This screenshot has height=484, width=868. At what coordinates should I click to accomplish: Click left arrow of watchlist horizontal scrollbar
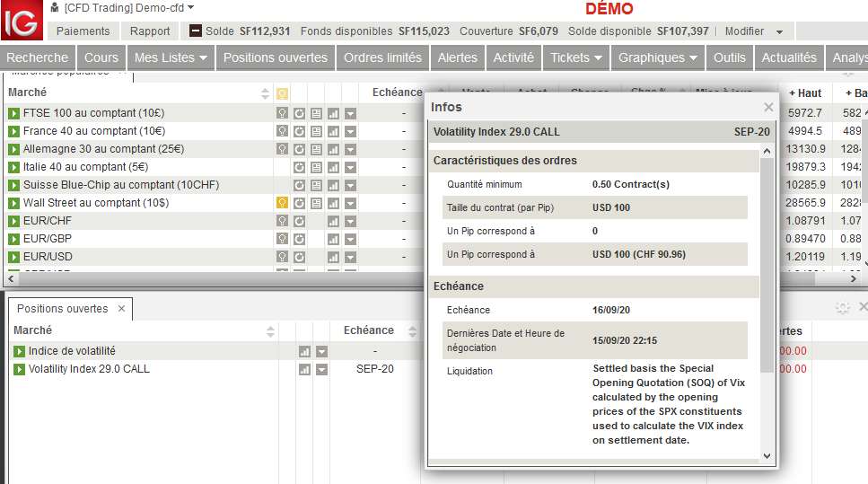click(11, 279)
